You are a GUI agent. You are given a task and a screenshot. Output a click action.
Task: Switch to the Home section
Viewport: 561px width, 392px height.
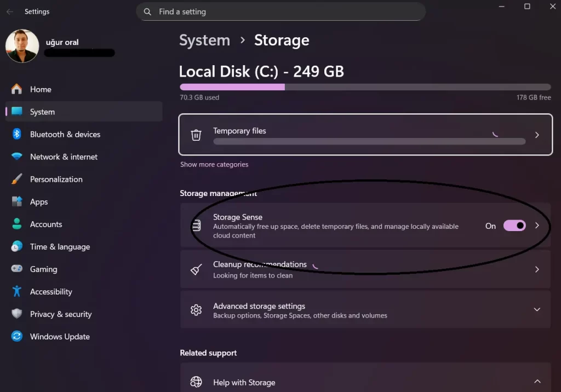click(x=40, y=89)
